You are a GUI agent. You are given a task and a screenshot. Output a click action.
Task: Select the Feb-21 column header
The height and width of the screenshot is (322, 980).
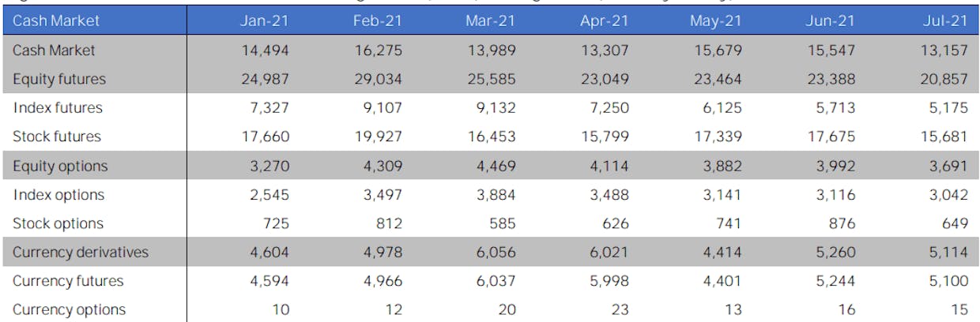click(x=378, y=21)
